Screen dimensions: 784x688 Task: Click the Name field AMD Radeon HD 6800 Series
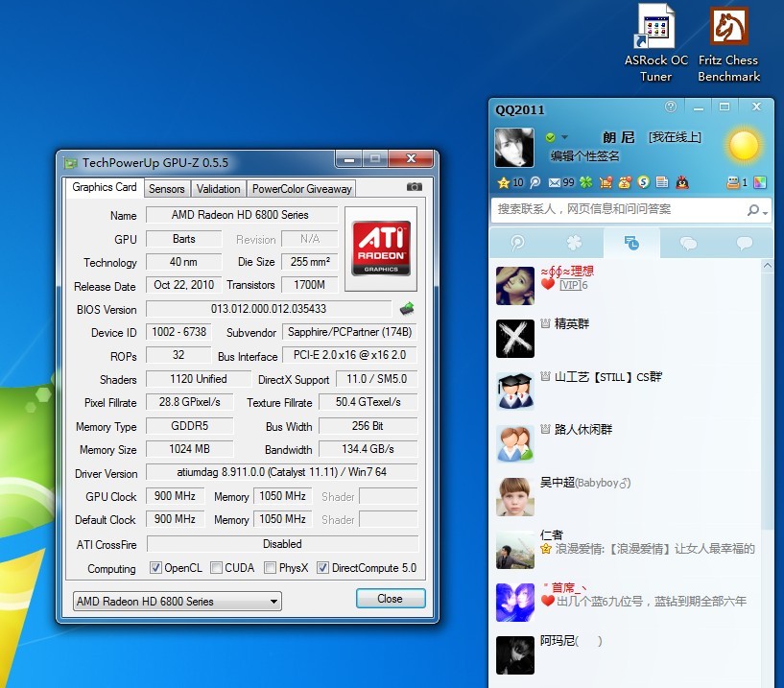[x=241, y=215]
